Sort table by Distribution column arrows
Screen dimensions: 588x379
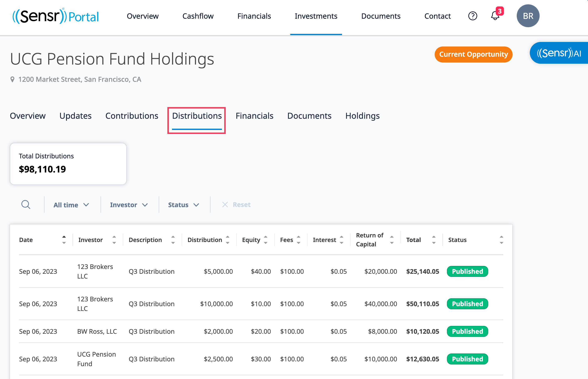228,240
